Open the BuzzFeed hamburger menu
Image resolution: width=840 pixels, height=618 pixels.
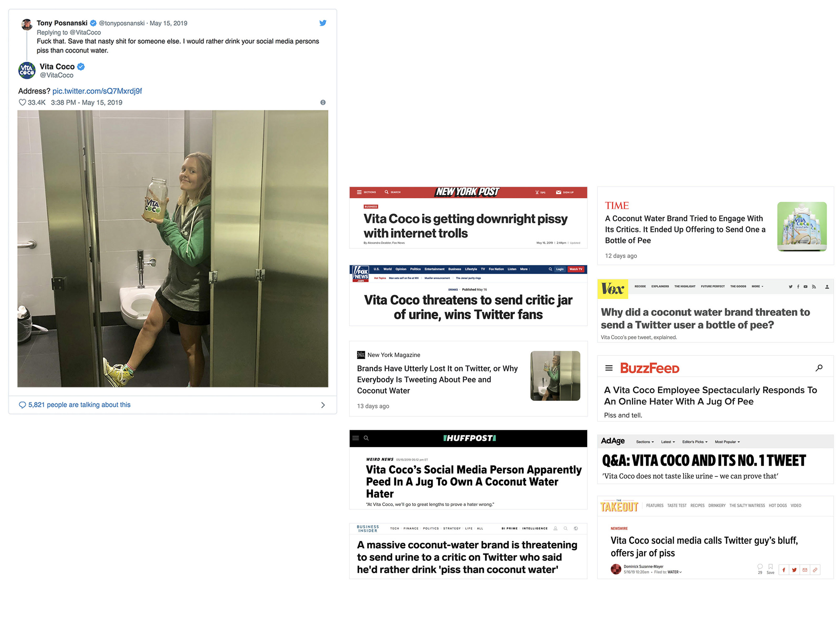tap(609, 368)
